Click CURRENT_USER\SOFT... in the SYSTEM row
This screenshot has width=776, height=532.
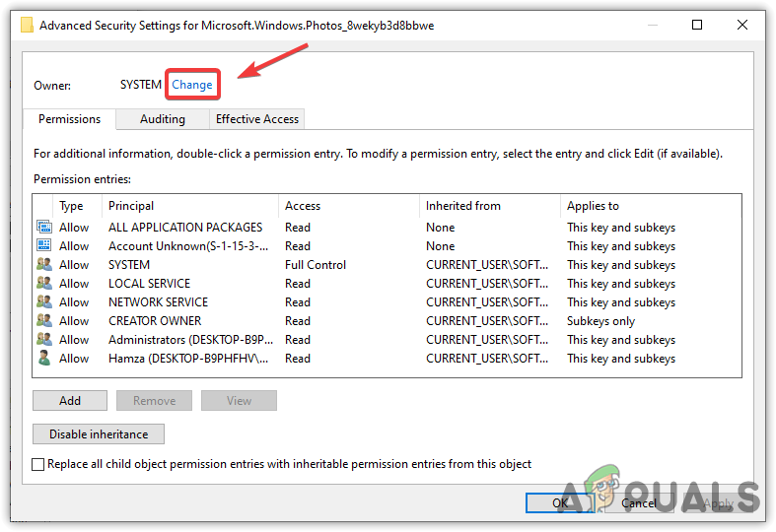pyautogui.click(x=487, y=265)
